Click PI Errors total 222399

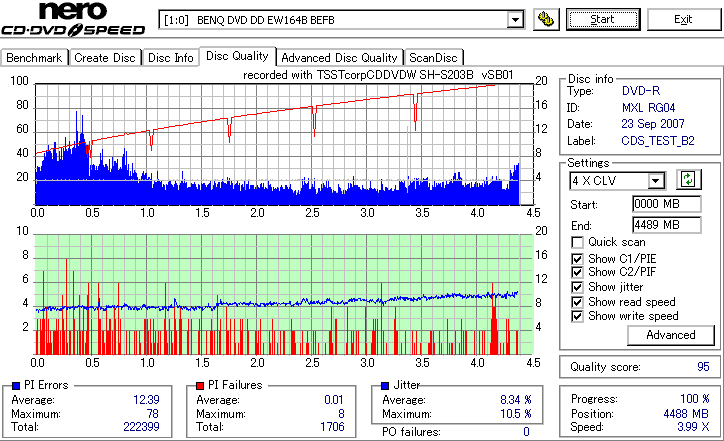pos(141,427)
